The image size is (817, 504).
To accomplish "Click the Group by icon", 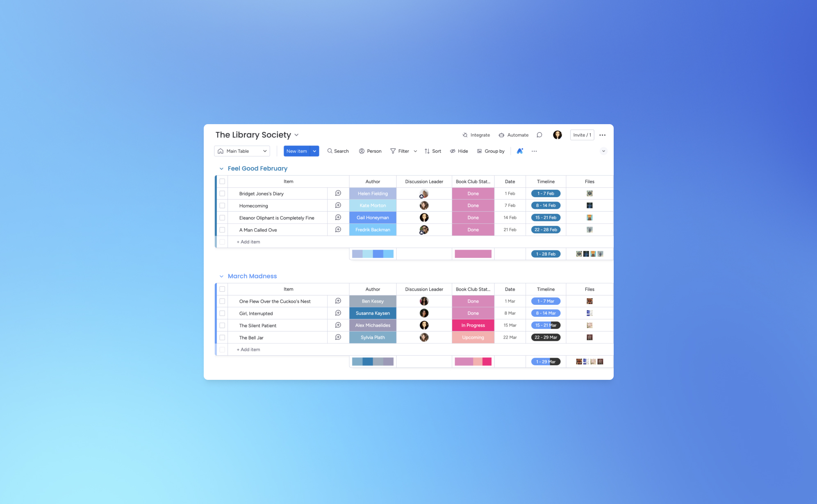I will 479,151.
